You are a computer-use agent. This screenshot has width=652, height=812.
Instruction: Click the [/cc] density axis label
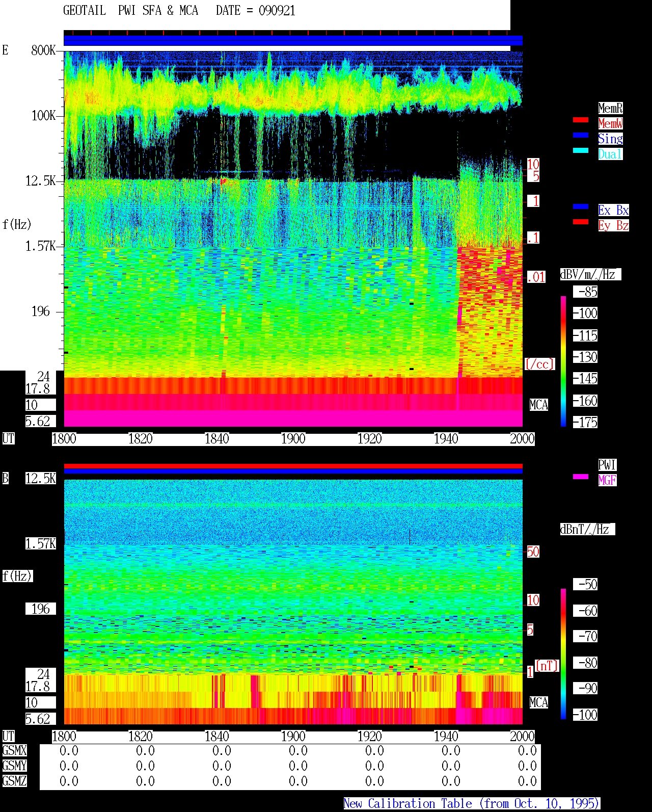(x=539, y=364)
